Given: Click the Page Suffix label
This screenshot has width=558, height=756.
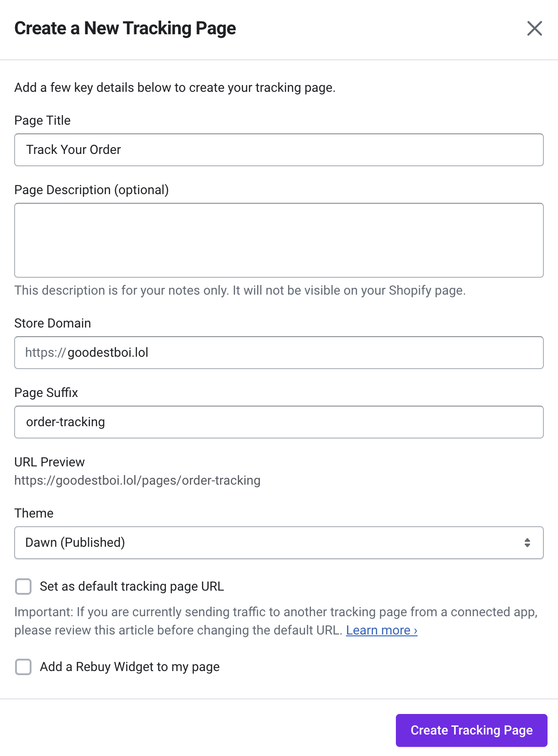Looking at the screenshot, I should pyautogui.click(x=46, y=393).
